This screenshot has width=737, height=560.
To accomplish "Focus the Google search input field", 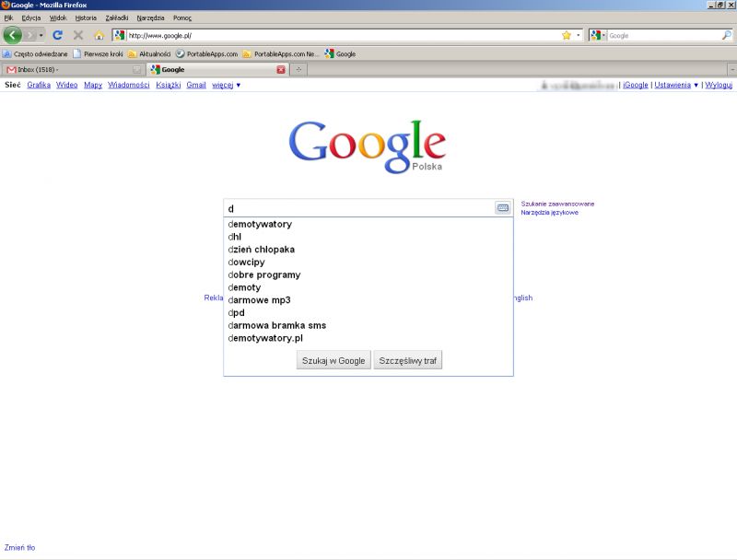I will click(x=359, y=208).
